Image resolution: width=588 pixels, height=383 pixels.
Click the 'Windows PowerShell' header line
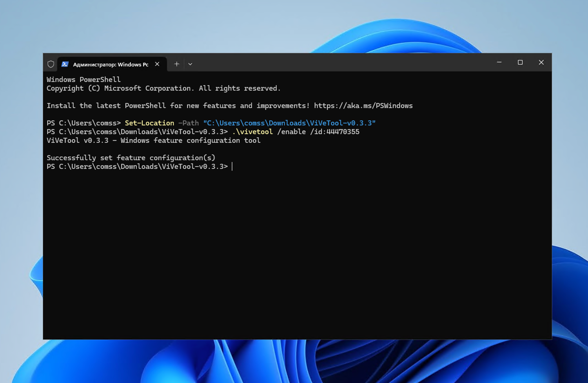pos(83,80)
